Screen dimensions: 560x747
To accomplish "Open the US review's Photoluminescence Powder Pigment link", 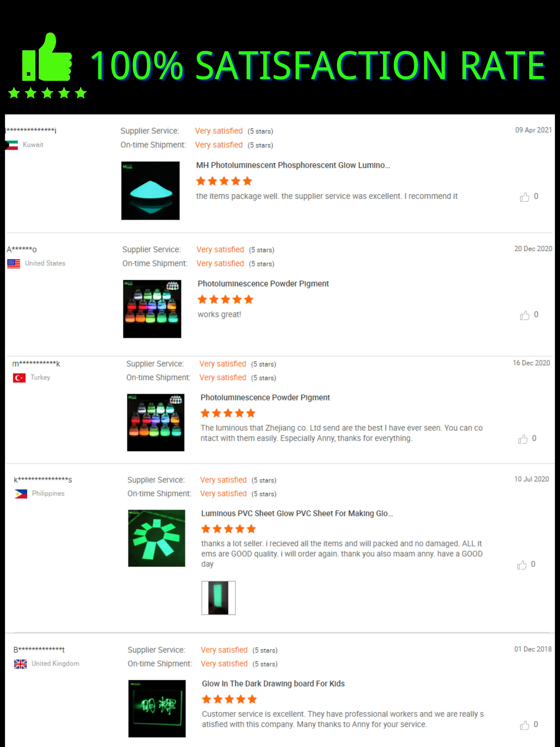I will pos(263,284).
